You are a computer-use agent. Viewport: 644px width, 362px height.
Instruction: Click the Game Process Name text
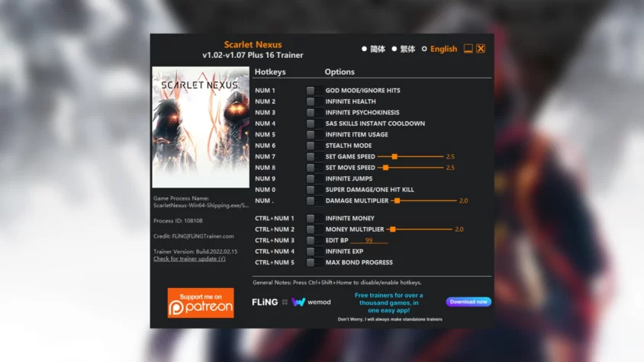click(201, 201)
